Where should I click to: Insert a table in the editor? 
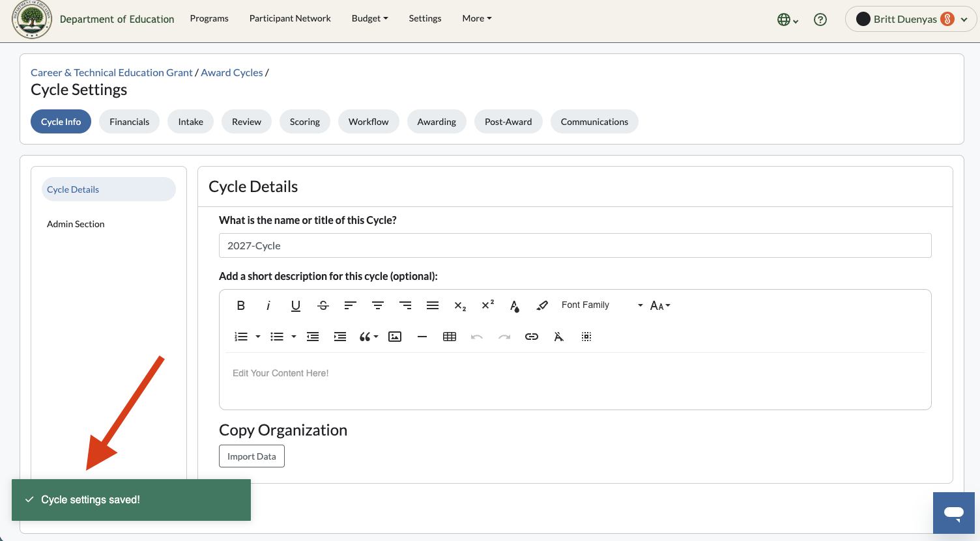tap(450, 337)
